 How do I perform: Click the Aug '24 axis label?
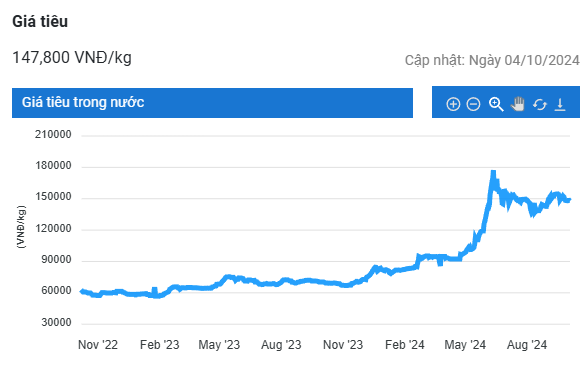coord(527,345)
